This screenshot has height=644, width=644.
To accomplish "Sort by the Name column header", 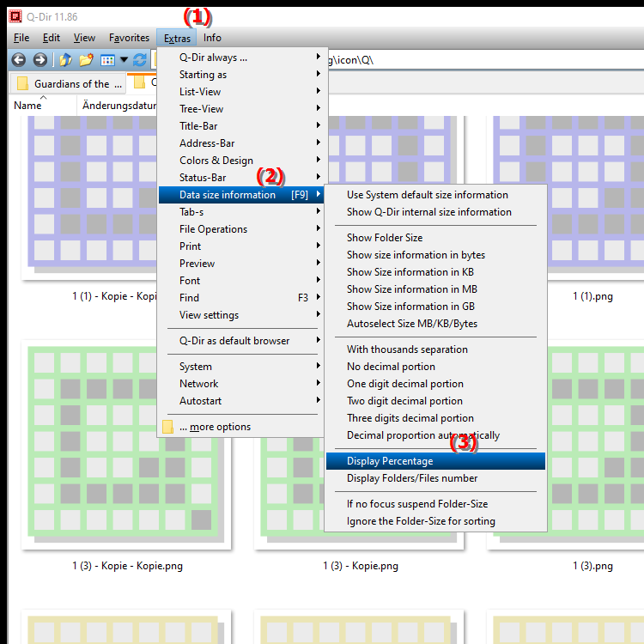I will coord(43,106).
